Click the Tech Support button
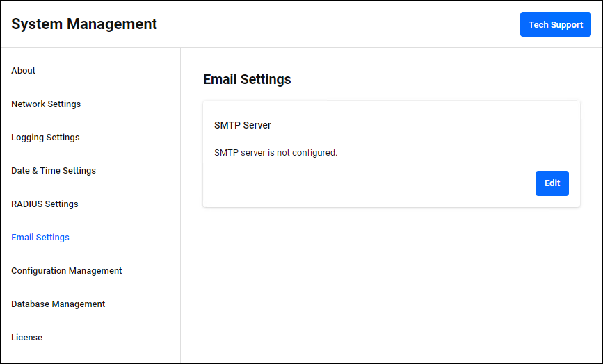Image resolution: width=603 pixels, height=364 pixels. click(x=555, y=24)
